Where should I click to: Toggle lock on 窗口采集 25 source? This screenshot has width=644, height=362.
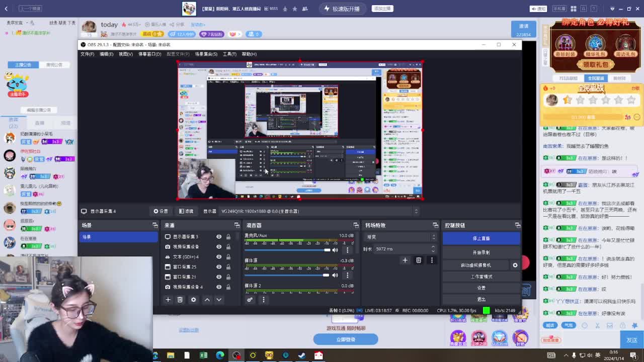coord(228,267)
